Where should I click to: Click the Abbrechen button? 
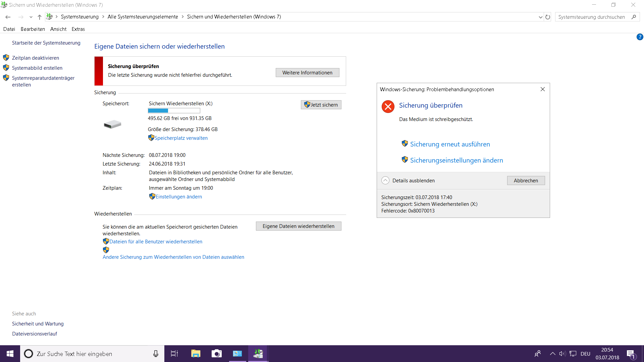[x=526, y=181]
